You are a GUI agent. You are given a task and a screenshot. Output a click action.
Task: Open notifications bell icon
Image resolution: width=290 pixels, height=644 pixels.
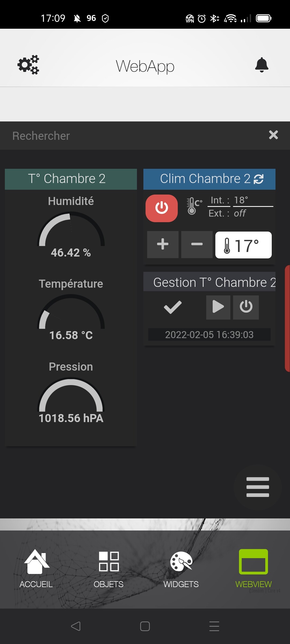262,65
